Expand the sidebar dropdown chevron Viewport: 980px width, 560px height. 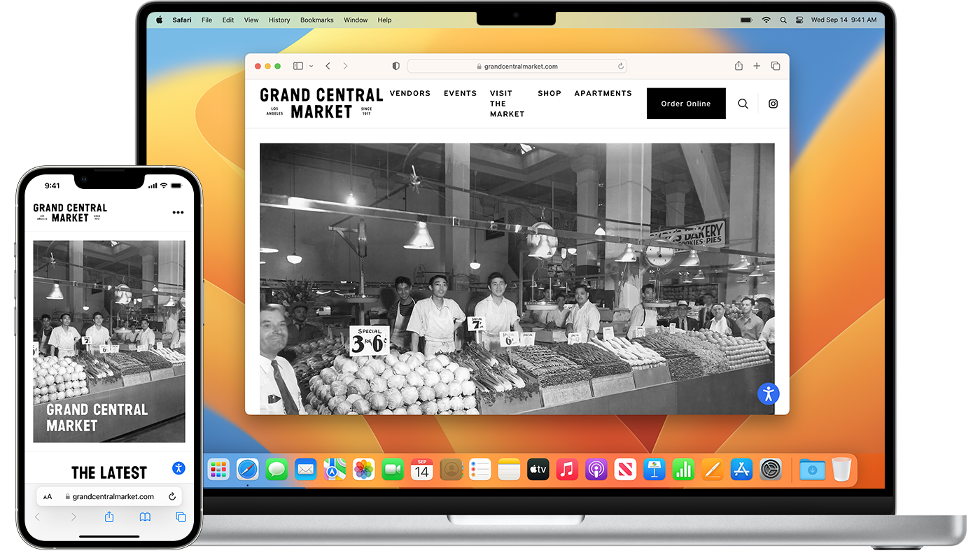[311, 66]
